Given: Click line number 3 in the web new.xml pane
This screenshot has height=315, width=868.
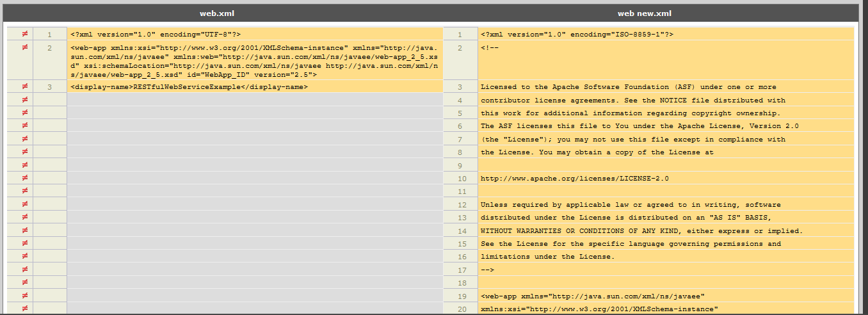Looking at the screenshot, I should coord(460,86).
